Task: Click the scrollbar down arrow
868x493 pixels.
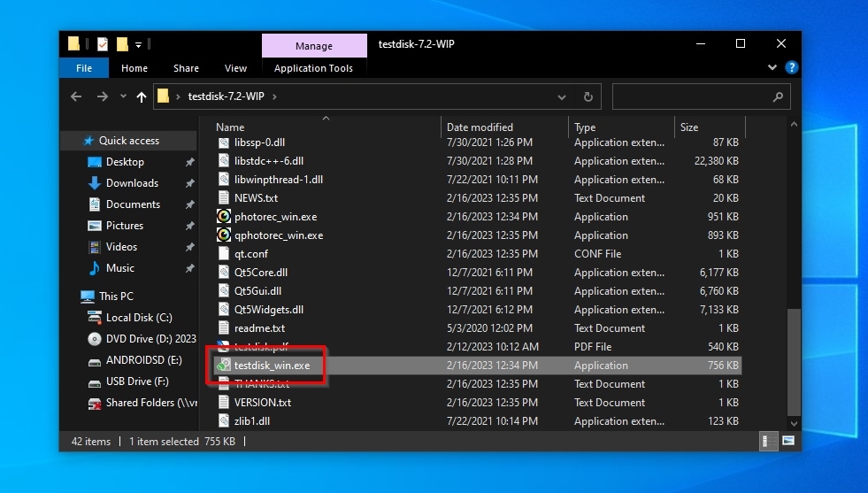Action: [x=794, y=424]
